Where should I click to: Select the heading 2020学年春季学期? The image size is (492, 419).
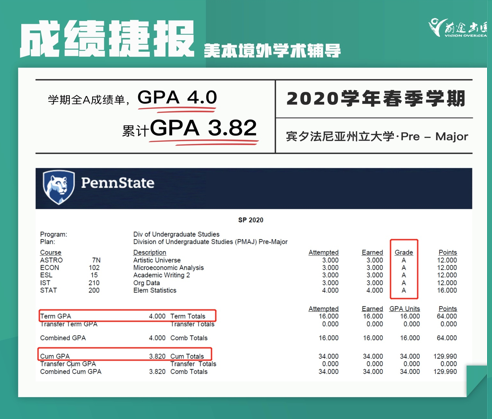click(x=376, y=99)
